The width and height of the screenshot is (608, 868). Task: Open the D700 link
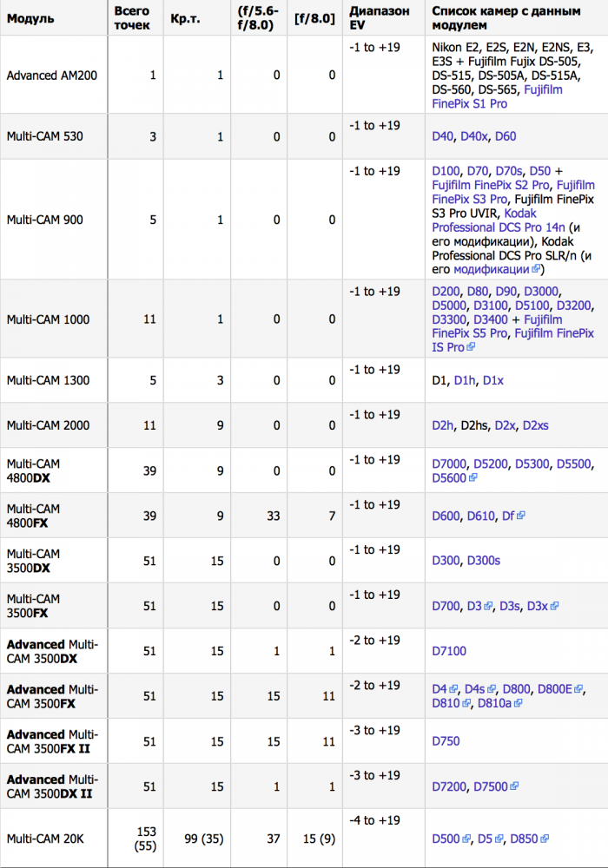coord(446,606)
